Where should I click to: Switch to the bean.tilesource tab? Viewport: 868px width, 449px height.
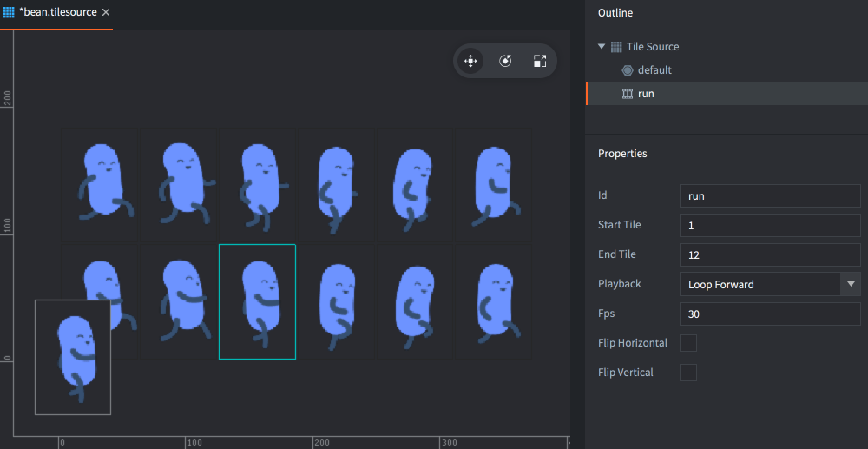click(x=57, y=12)
